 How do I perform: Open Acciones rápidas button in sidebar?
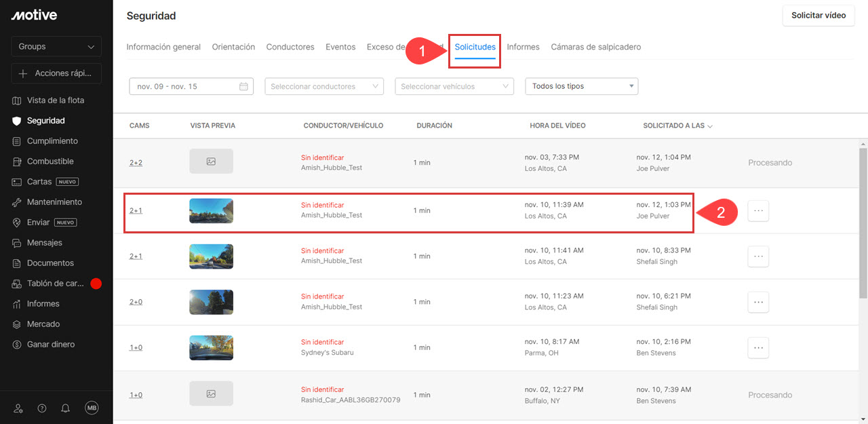click(56, 73)
